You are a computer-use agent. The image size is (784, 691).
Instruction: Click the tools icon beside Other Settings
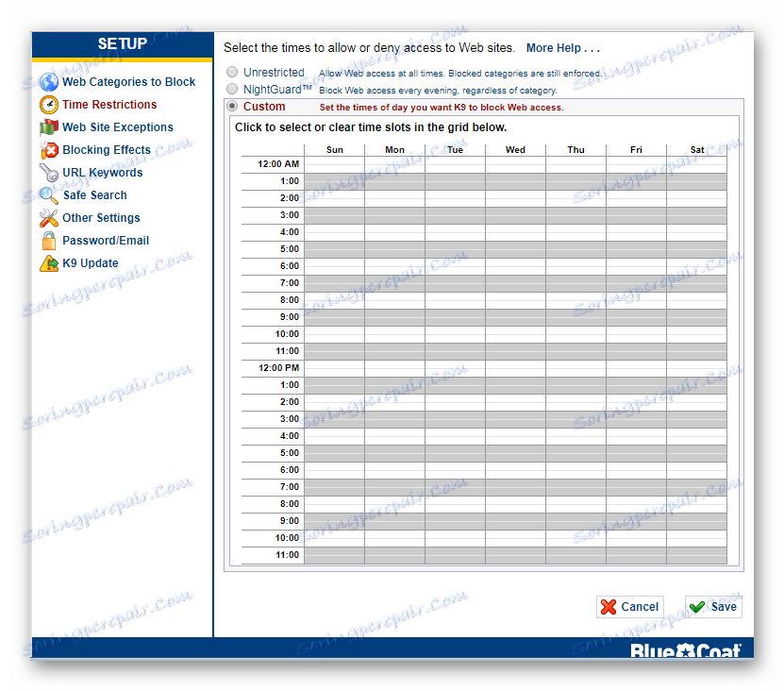(x=49, y=218)
